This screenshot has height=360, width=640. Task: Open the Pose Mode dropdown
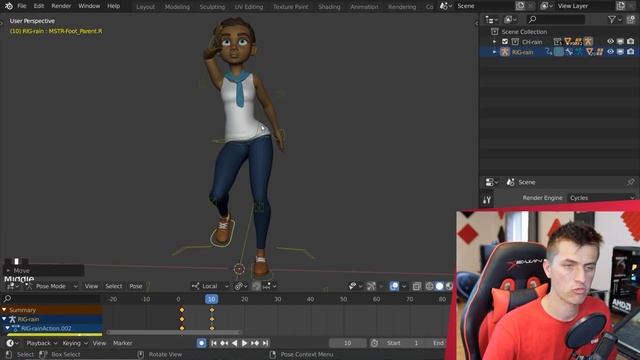tap(51, 286)
